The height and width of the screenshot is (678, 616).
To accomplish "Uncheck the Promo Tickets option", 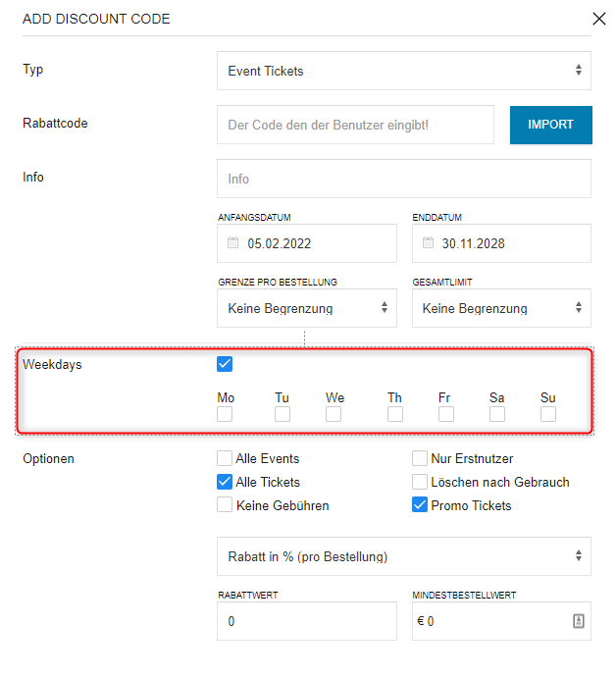I will [420, 506].
